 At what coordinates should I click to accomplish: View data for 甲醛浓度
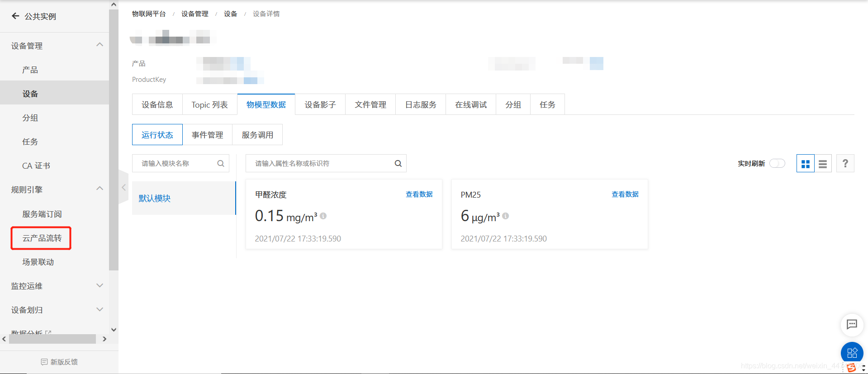419,194
